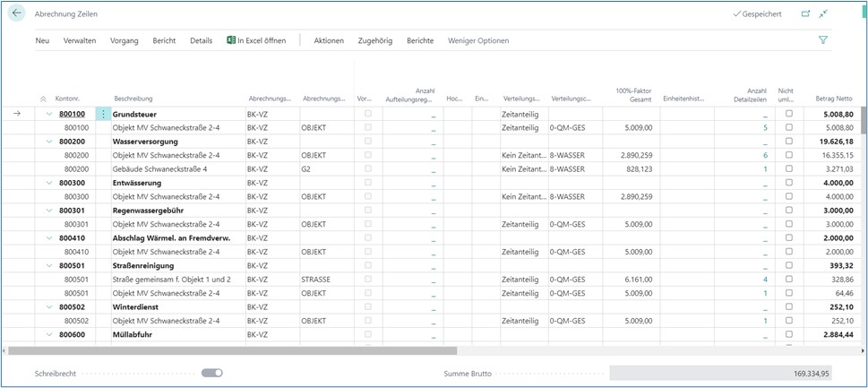
Task: Click the pop-out window icon
Action: coord(804,14)
